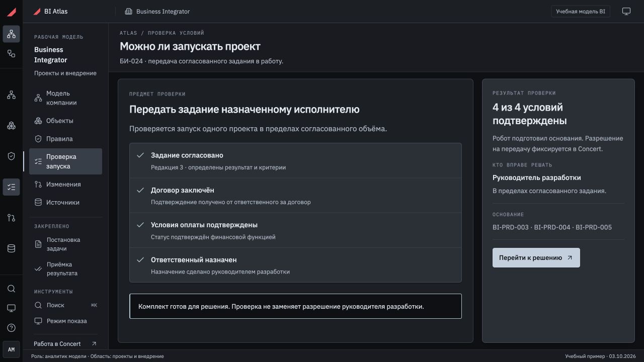Click the monitor icon in the top-right header
Viewport: 644px width, 362px height.
point(626,12)
